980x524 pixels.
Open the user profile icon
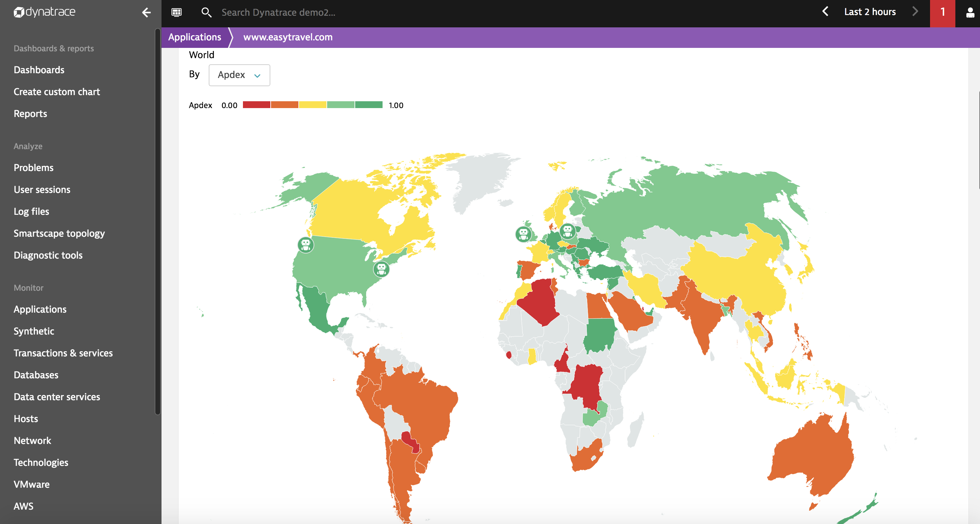pyautogui.click(x=970, y=13)
